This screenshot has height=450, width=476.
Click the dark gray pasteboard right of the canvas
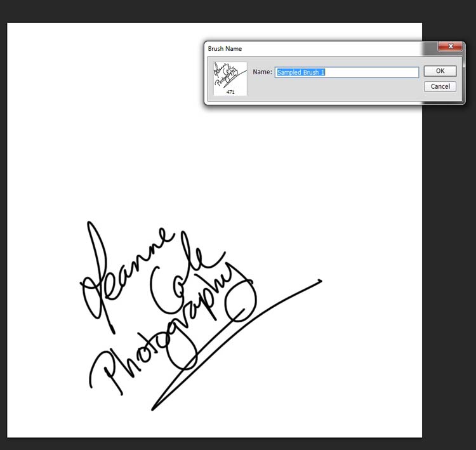click(x=447, y=254)
